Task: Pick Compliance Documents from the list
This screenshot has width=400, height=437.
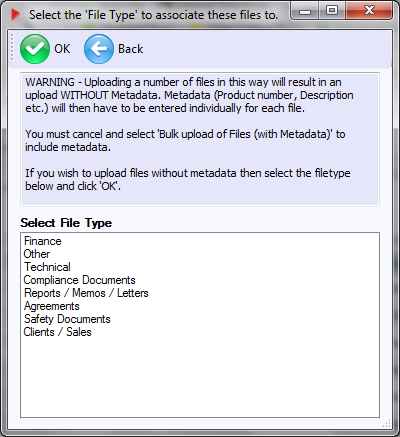Action: point(80,280)
